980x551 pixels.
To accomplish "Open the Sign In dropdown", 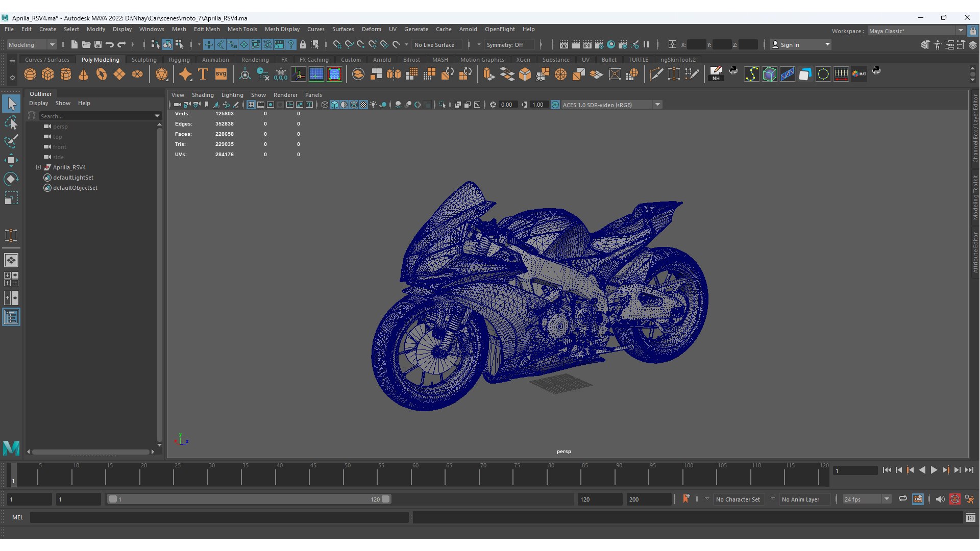I will click(x=800, y=45).
